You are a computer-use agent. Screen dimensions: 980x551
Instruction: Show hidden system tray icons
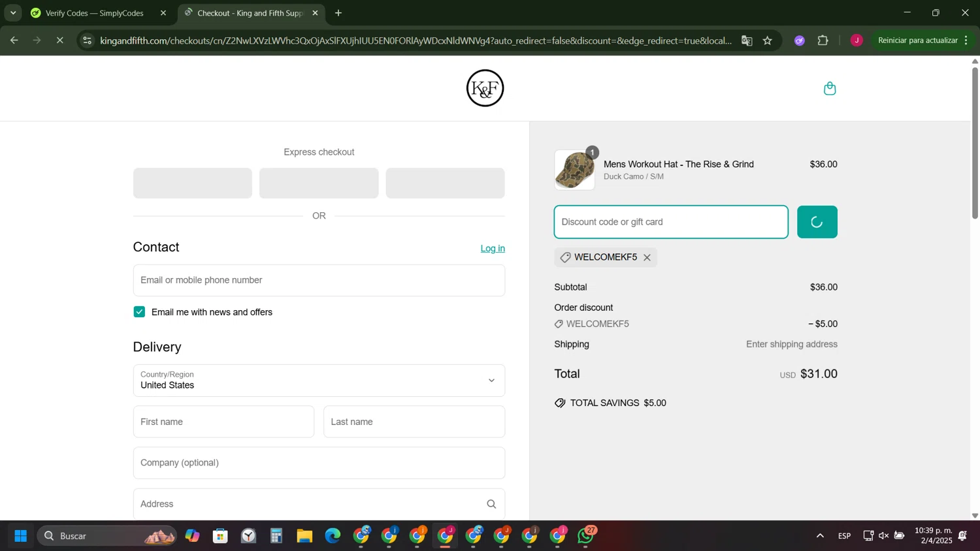coord(820,536)
